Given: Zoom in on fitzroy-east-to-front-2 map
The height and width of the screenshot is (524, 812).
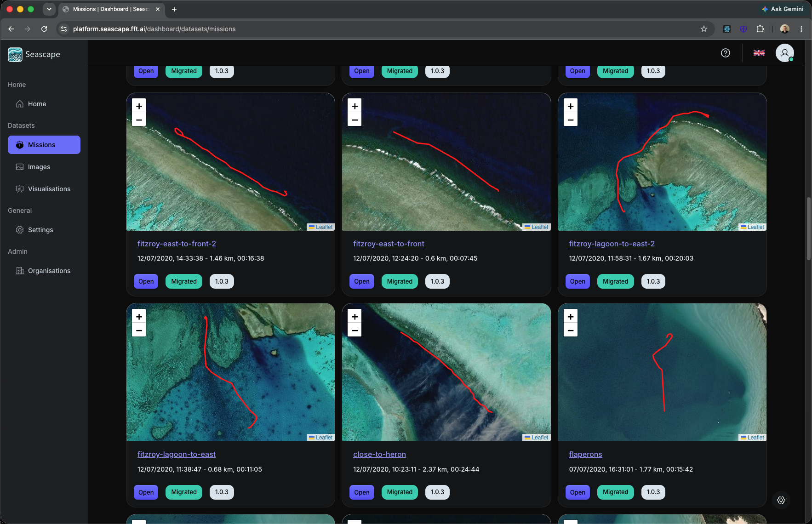Looking at the screenshot, I should coord(139,106).
